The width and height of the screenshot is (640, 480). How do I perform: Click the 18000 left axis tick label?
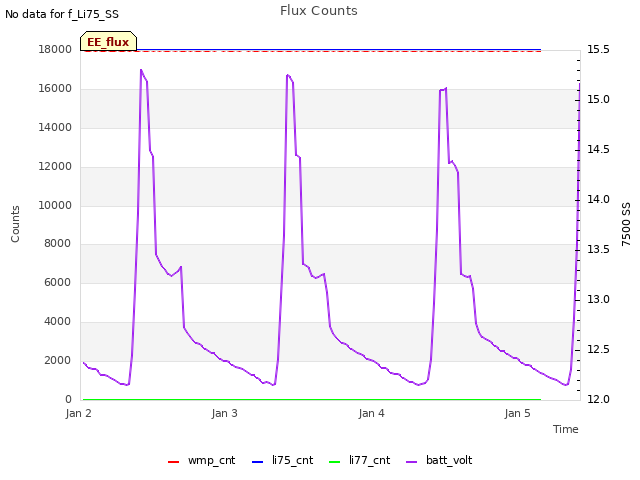tap(55, 49)
